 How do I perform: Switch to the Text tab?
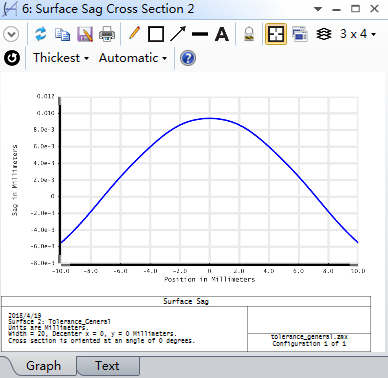(107, 366)
